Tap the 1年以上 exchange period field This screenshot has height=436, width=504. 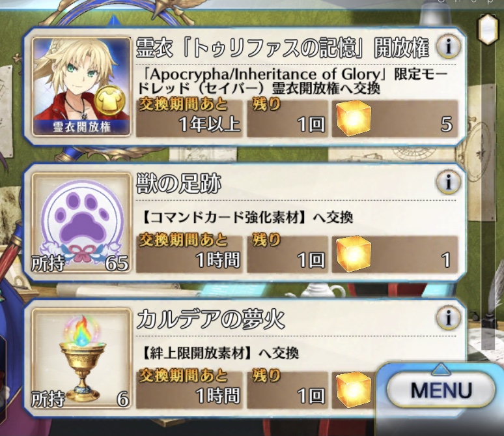[189, 119]
